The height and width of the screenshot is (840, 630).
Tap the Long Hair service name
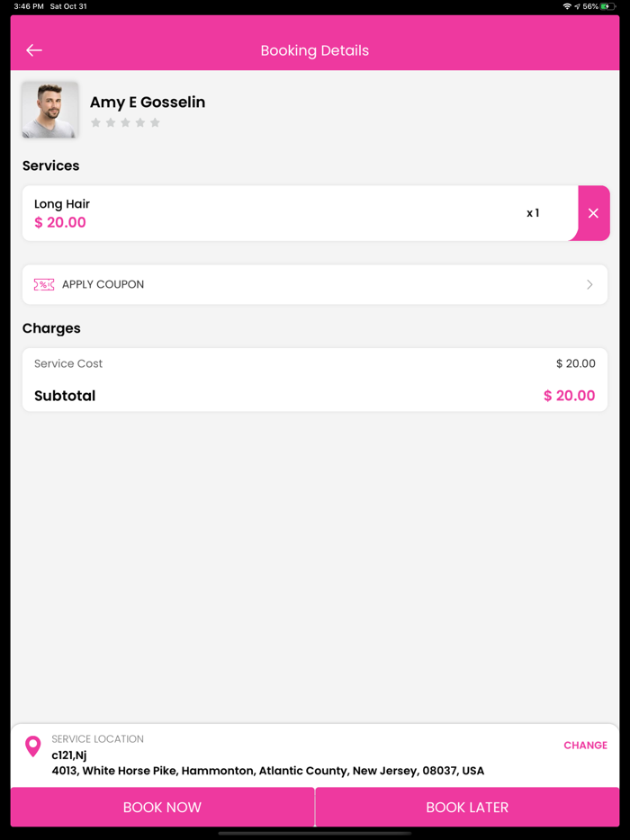coord(62,204)
